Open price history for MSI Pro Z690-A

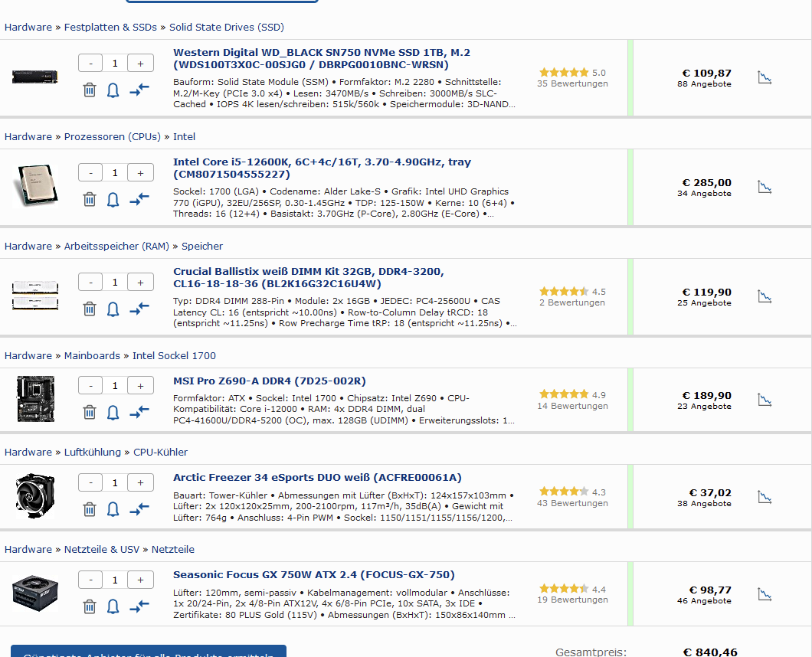765,400
